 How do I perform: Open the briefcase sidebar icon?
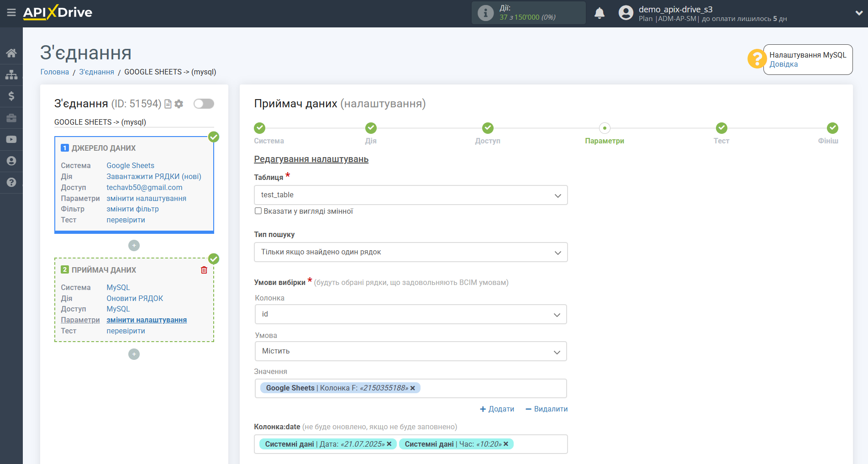click(x=11, y=118)
